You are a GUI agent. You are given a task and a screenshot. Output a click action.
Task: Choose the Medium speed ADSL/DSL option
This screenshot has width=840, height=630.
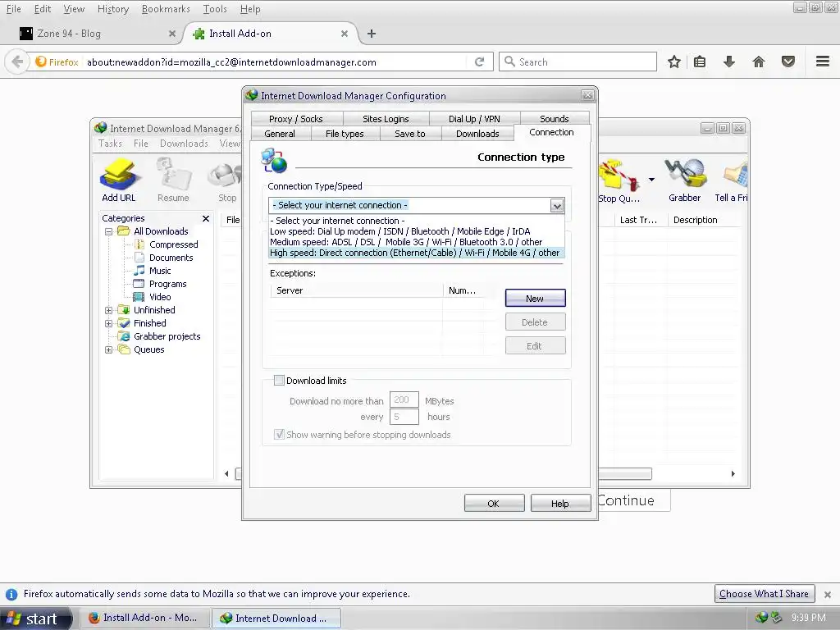click(416, 242)
